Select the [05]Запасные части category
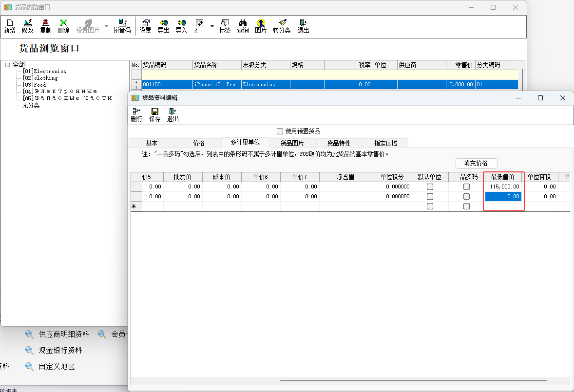Image resolution: width=574 pixels, height=392 pixels. point(67,98)
